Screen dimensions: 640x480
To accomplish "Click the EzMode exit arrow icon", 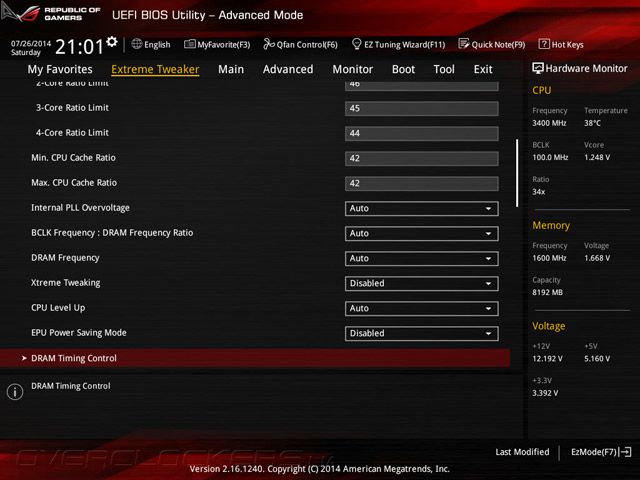I will click(x=626, y=452).
